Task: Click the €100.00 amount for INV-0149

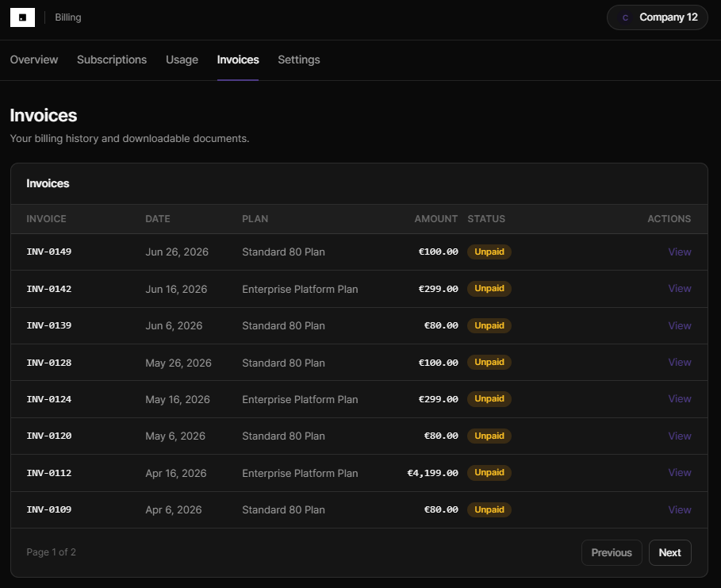Action: pyautogui.click(x=438, y=252)
